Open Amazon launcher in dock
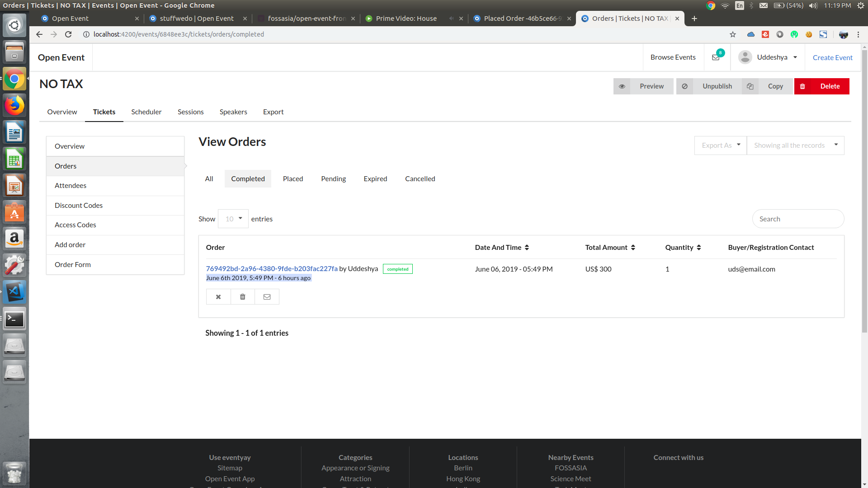Viewport: 868px width, 488px height. (14, 239)
